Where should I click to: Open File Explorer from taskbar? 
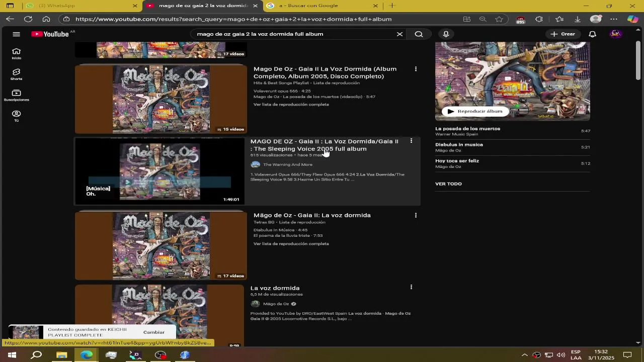(61, 355)
